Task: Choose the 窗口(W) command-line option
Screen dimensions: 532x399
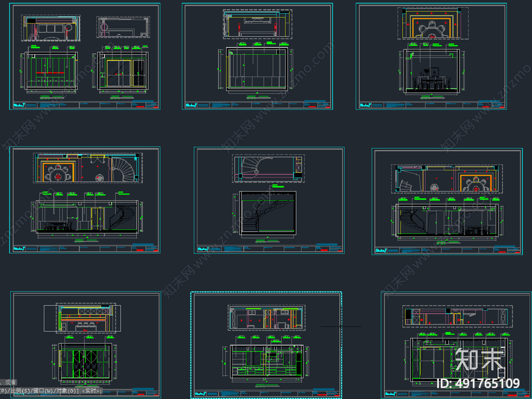Action: (44, 391)
